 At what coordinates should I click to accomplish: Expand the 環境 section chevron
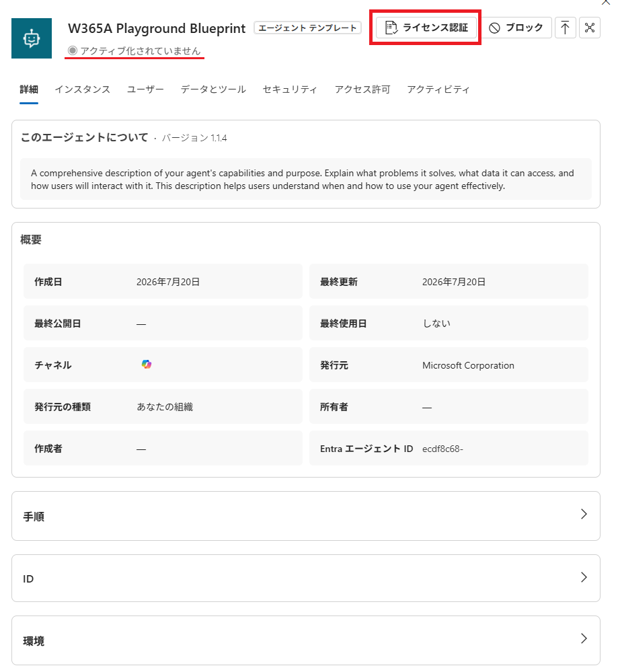584,638
